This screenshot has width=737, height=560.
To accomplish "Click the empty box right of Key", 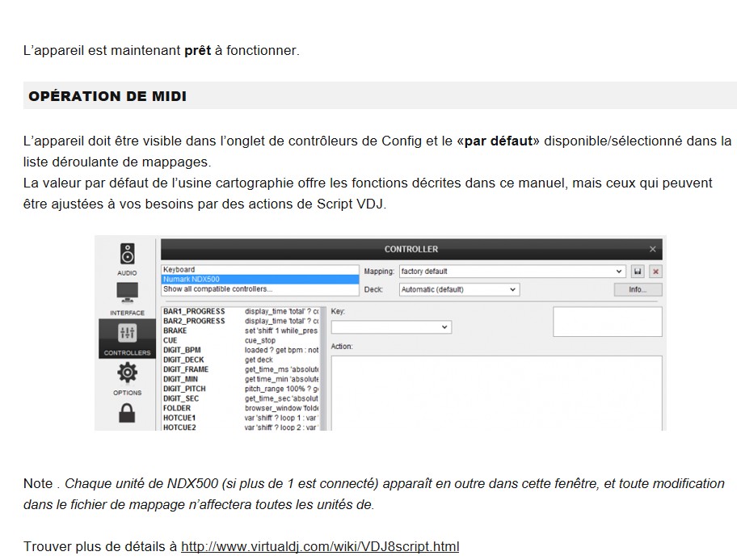I will (x=607, y=322).
